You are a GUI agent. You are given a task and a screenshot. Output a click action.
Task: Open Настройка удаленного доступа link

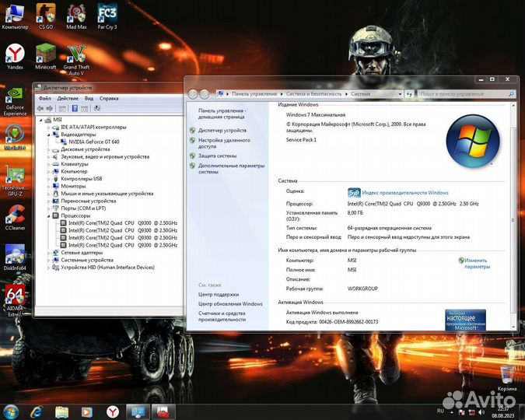(224, 143)
